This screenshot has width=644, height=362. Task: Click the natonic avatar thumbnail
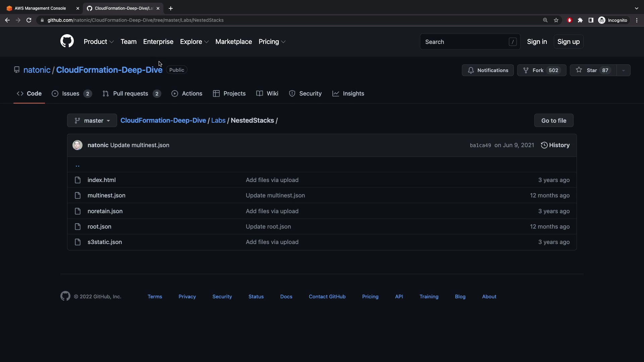(x=77, y=145)
